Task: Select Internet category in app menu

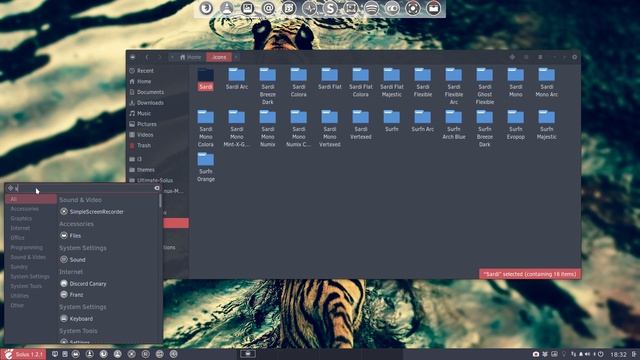Action: pyautogui.click(x=31, y=228)
